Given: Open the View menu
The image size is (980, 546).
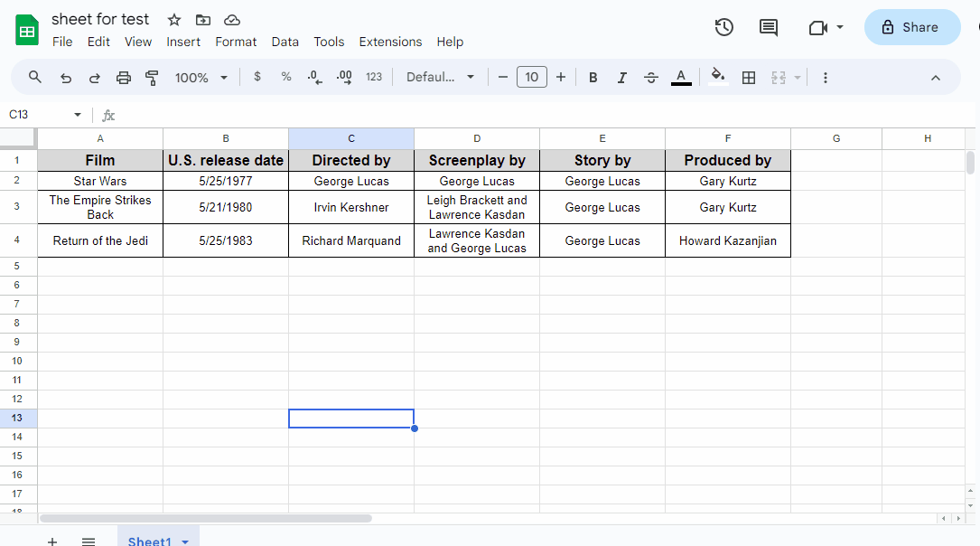Looking at the screenshot, I should tap(138, 42).
